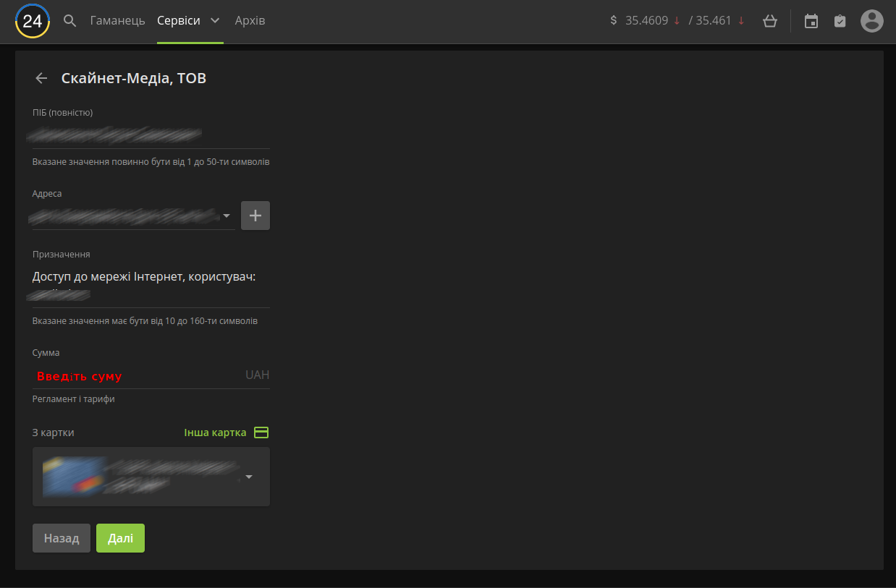The height and width of the screenshot is (588, 896).
Task: Select the Сервіси menu item
Action: pos(178,21)
